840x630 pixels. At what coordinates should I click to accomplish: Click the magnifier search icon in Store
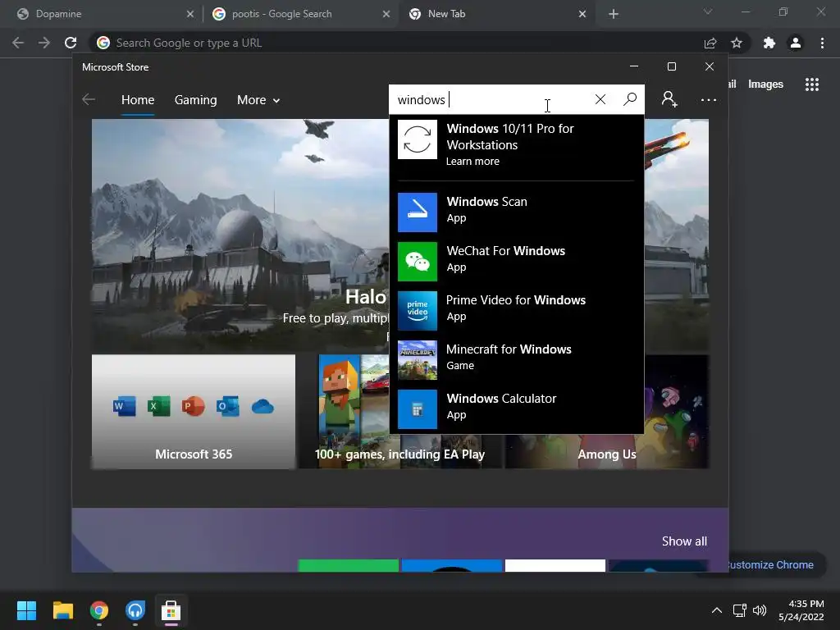pyautogui.click(x=630, y=99)
